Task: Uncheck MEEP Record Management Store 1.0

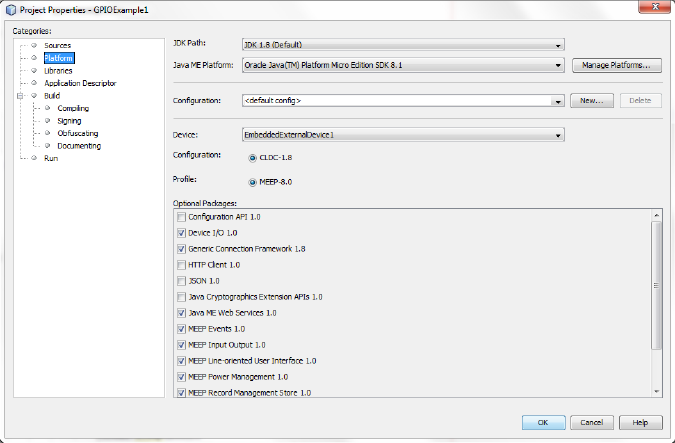Action: (181, 393)
